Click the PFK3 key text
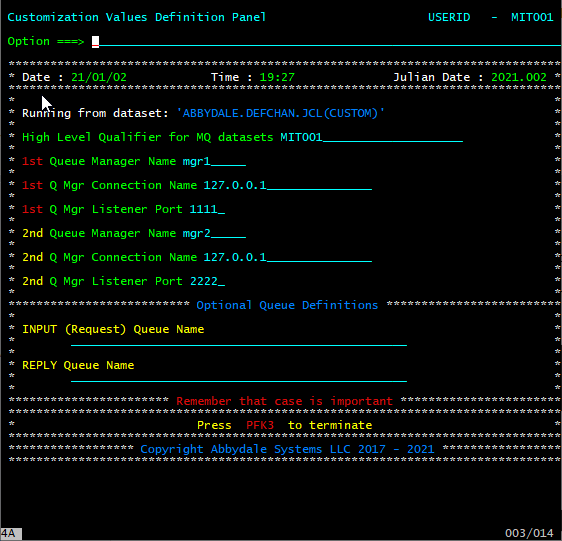Screen dimensions: 562x541 [x=260, y=425]
